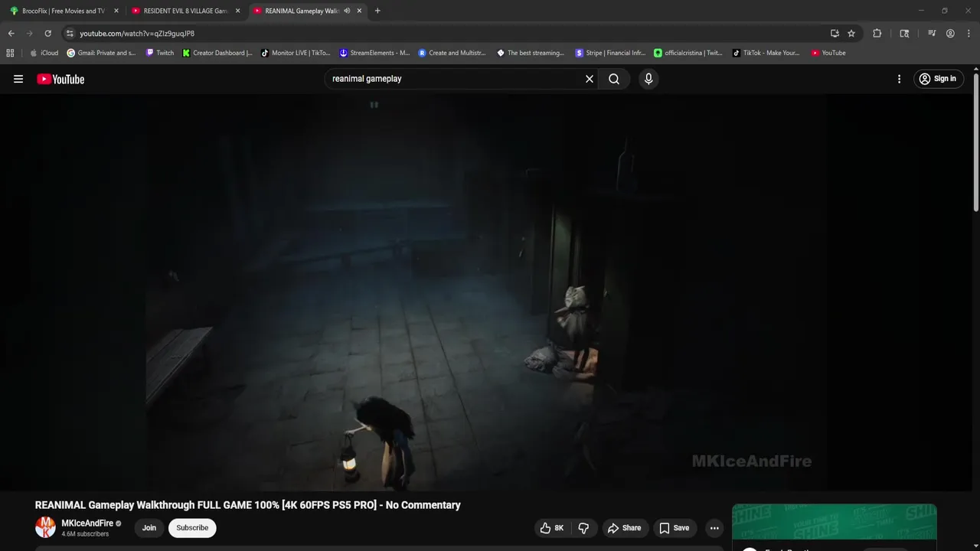View site information icon in address bar

click(70, 34)
